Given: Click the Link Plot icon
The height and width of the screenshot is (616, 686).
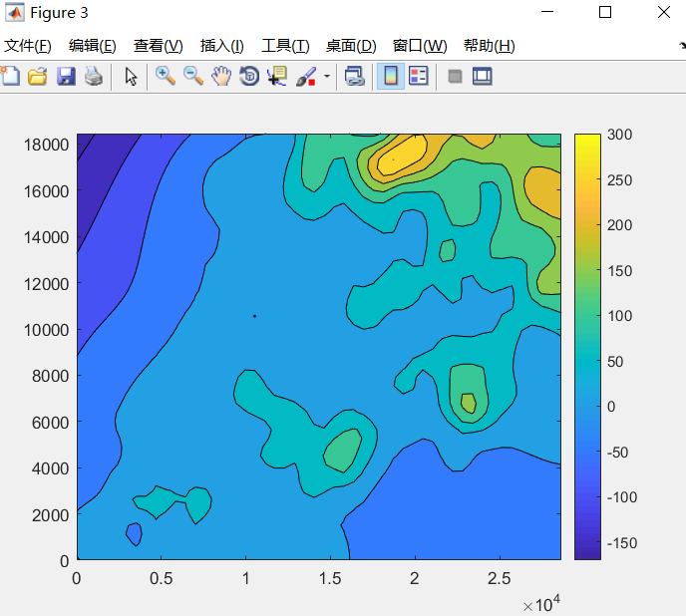Looking at the screenshot, I should [354, 76].
